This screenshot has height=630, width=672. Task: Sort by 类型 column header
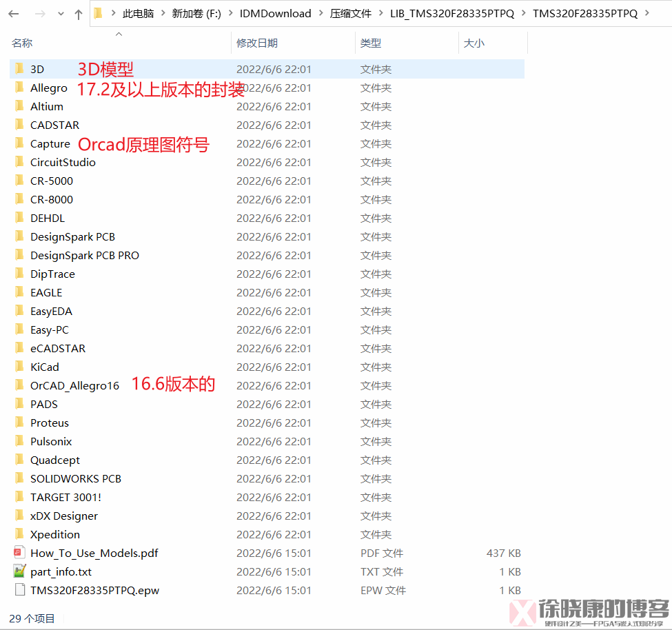[x=371, y=43]
